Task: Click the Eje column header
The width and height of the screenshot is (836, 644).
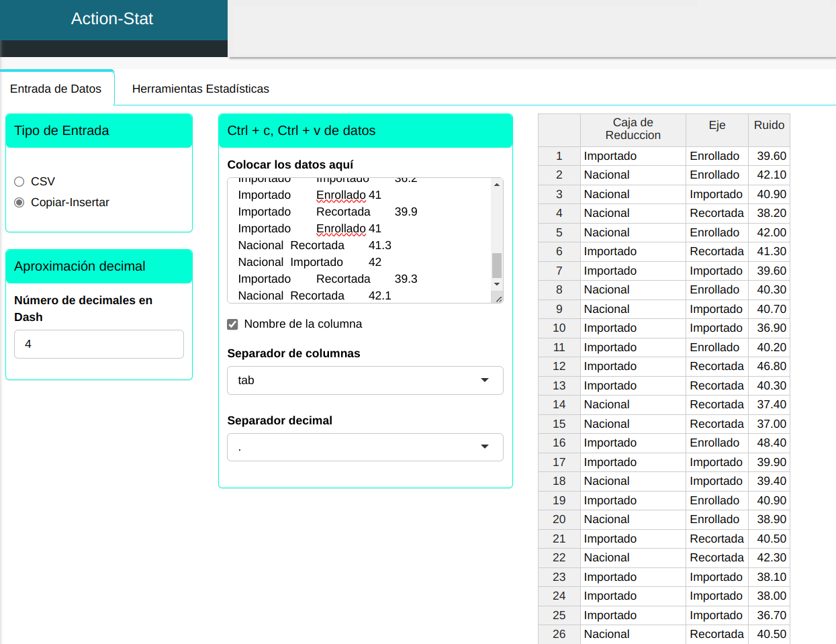Action: tap(716, 126)
